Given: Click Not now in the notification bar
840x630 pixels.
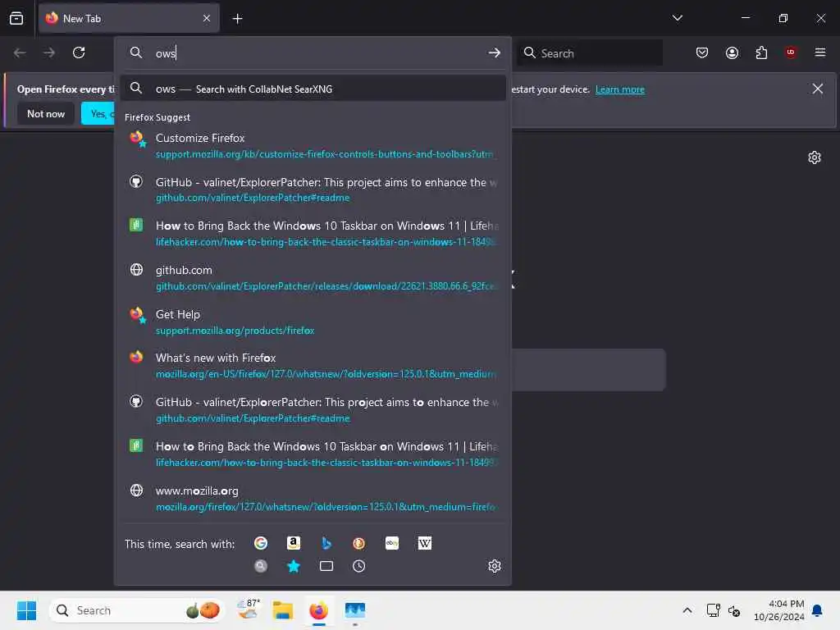Looking at the screenshot, I should coord(46,113).
